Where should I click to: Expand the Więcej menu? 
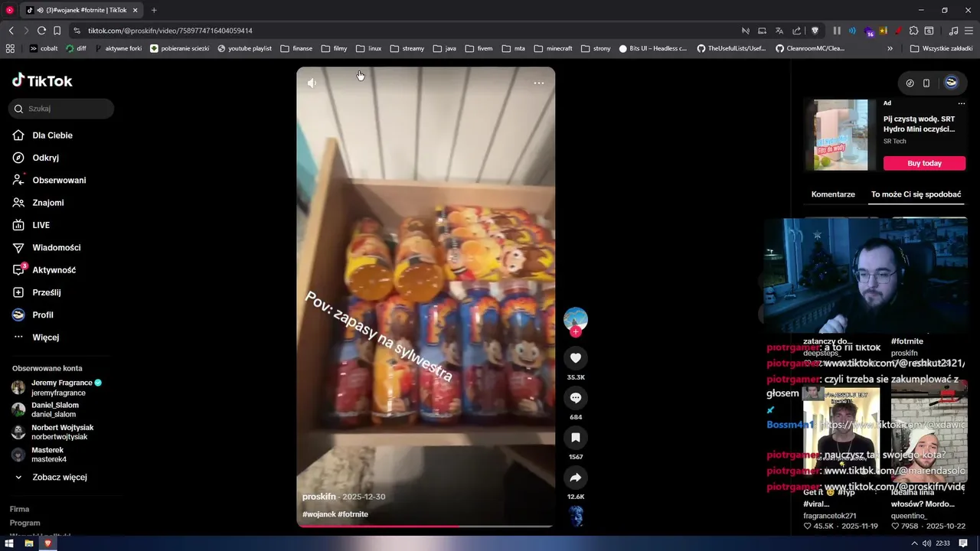click(x=45, y=337)
